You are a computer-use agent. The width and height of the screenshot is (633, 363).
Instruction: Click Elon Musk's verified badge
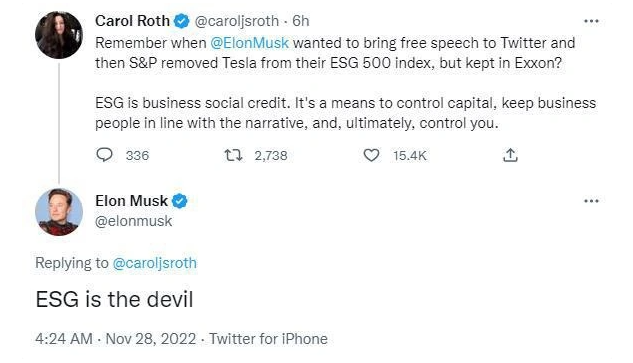(x=180, y=201)
